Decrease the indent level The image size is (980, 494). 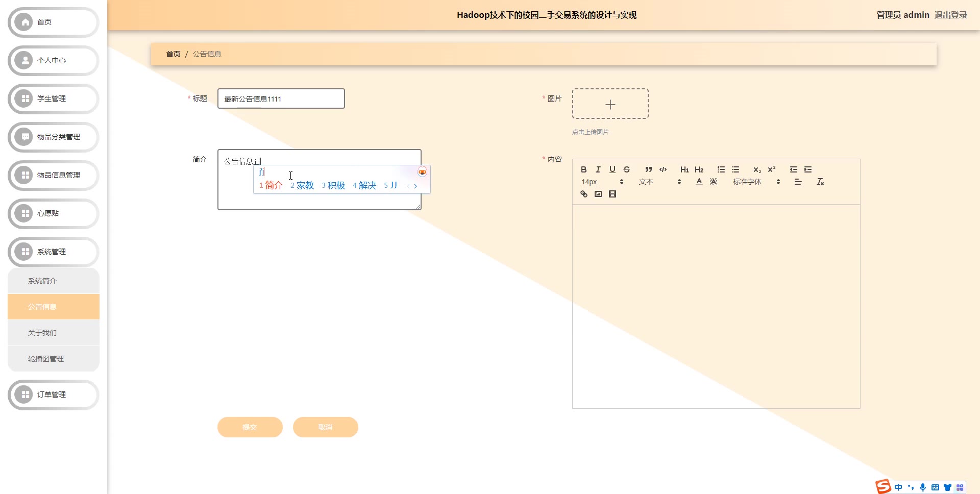pyautogui.click(x=794, y=169)
